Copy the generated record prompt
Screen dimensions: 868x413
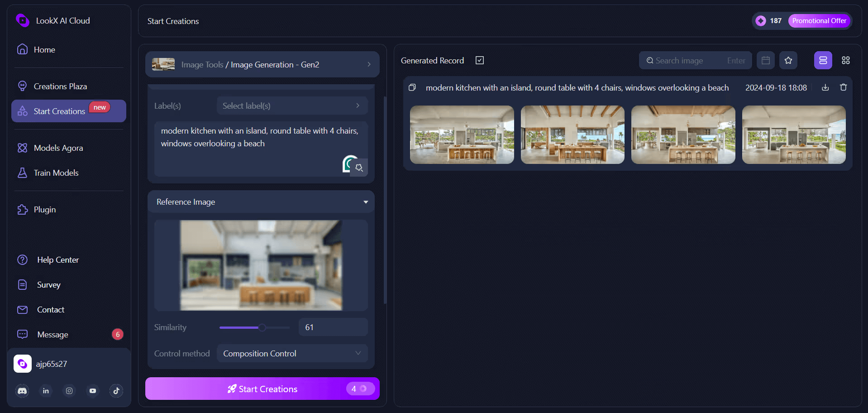pos(412,87)
